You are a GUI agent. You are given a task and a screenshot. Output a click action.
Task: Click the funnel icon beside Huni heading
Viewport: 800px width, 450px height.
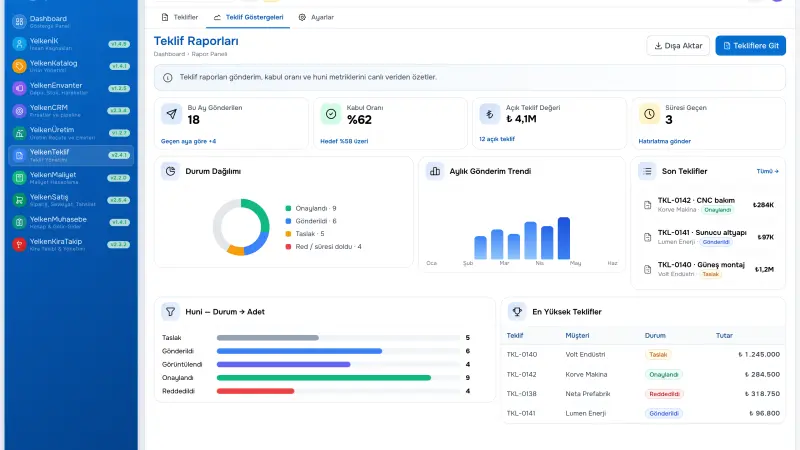tap(170, 311)
